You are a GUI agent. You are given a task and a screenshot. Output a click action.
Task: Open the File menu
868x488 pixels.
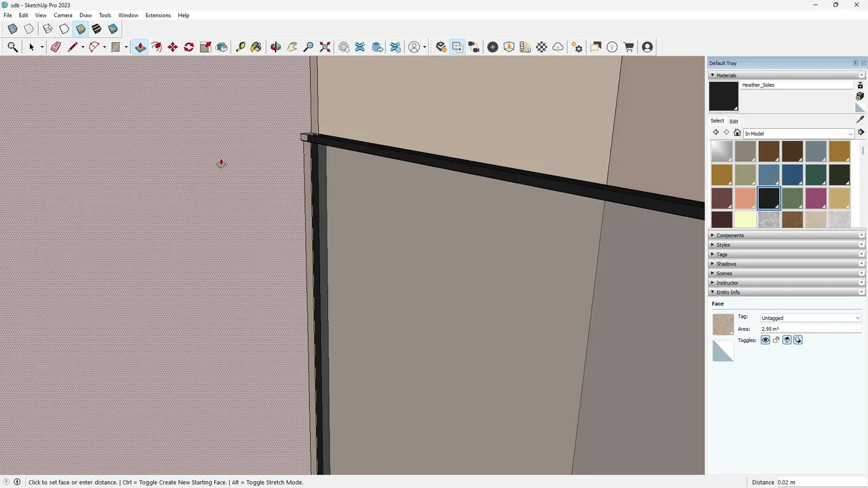coord(7,15)
